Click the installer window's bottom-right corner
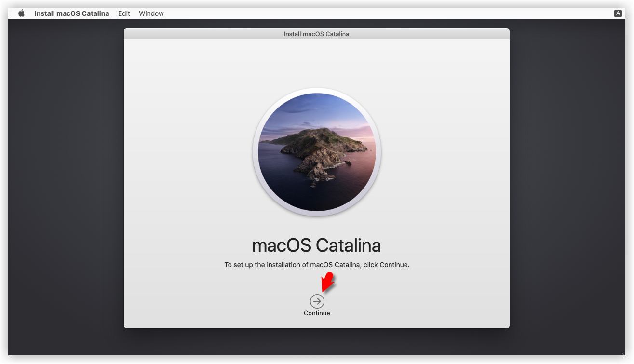 click(x=507, y=326)
